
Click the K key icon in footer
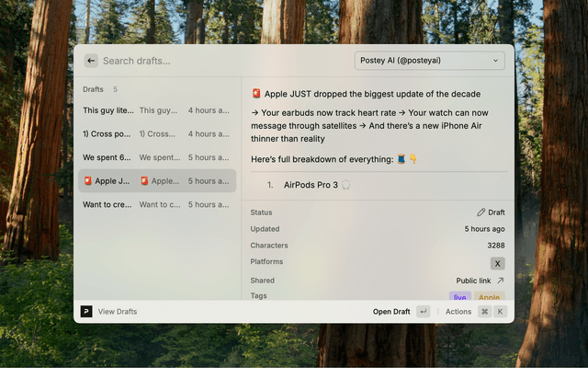pyautogui.click(x=500, y=312)
